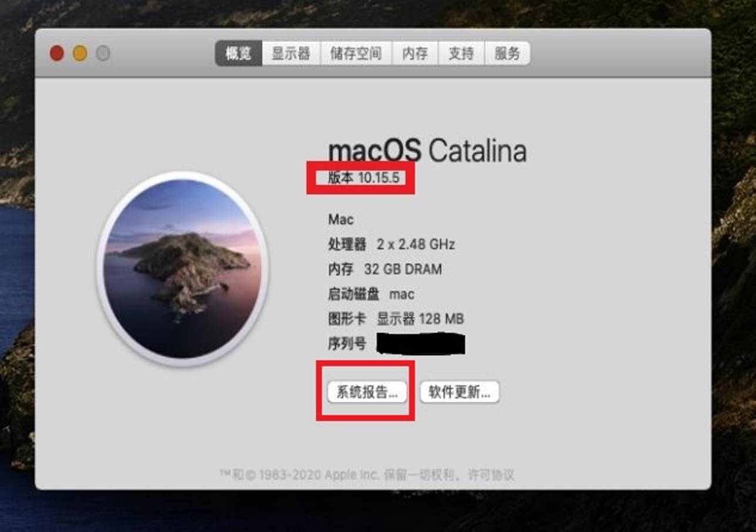756x532 pixels.
Task: Click the 软件更新... button
Action: 460,392
